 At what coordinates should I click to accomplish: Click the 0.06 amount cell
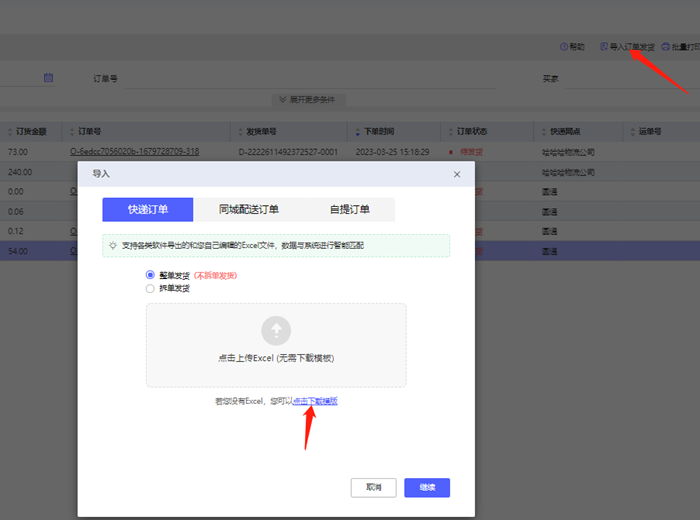click(x=16, y=212)
